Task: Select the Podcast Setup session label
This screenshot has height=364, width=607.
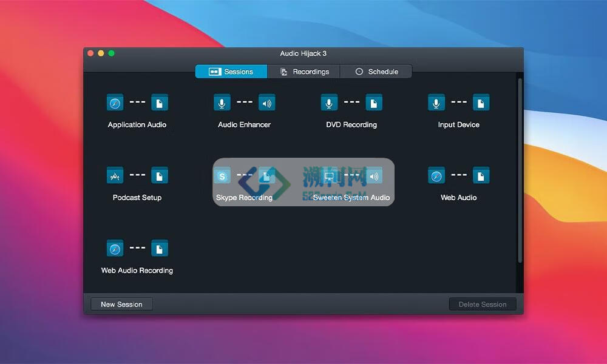Action: [x=137, y=197]
